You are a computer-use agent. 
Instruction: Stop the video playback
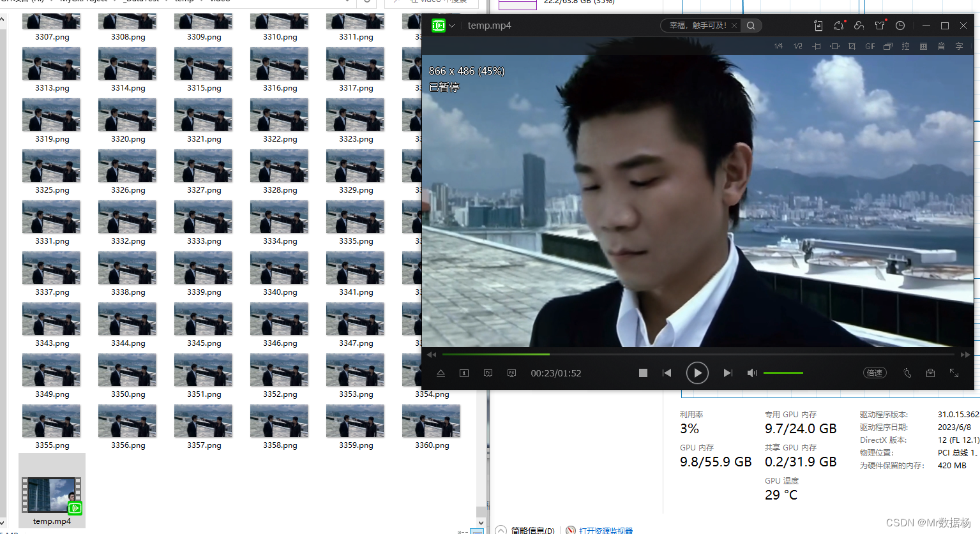tap(643, 373)
